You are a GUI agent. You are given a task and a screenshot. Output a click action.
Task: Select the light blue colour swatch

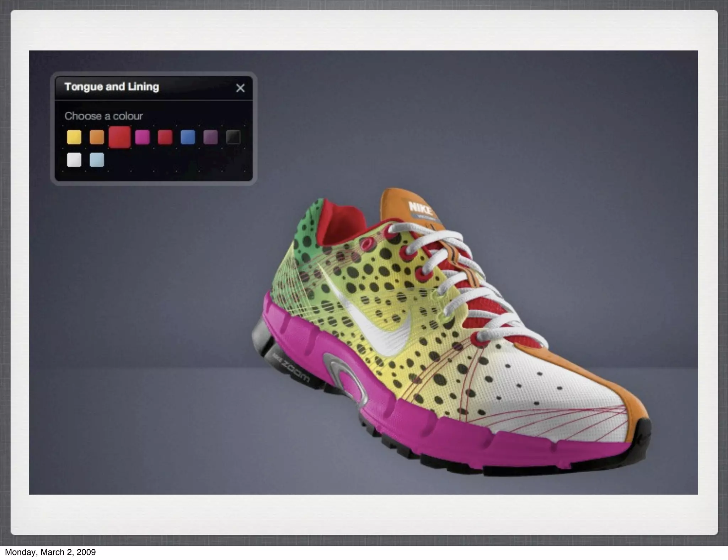click(97, 160)
